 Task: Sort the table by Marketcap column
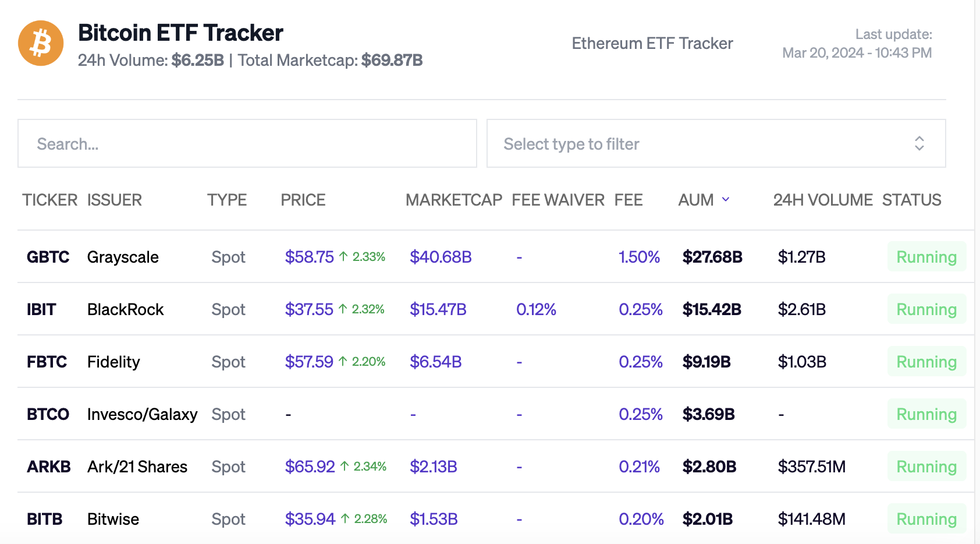click(453, 200)
